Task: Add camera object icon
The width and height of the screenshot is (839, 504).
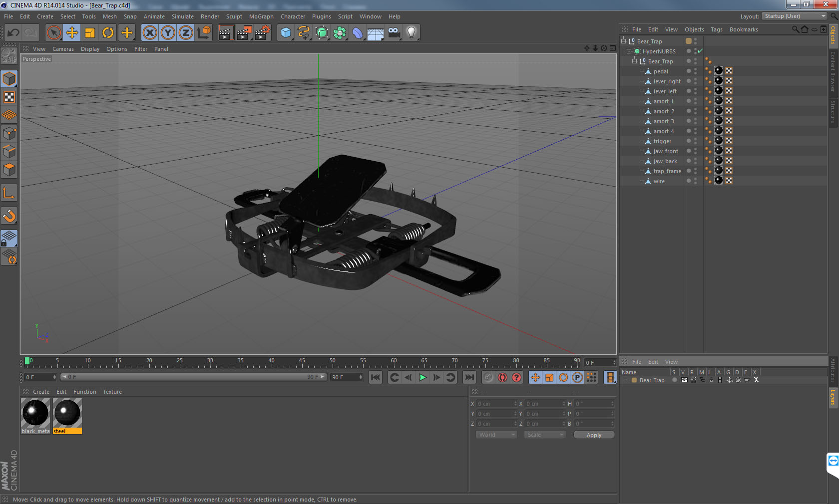Action: coord(394,33)
